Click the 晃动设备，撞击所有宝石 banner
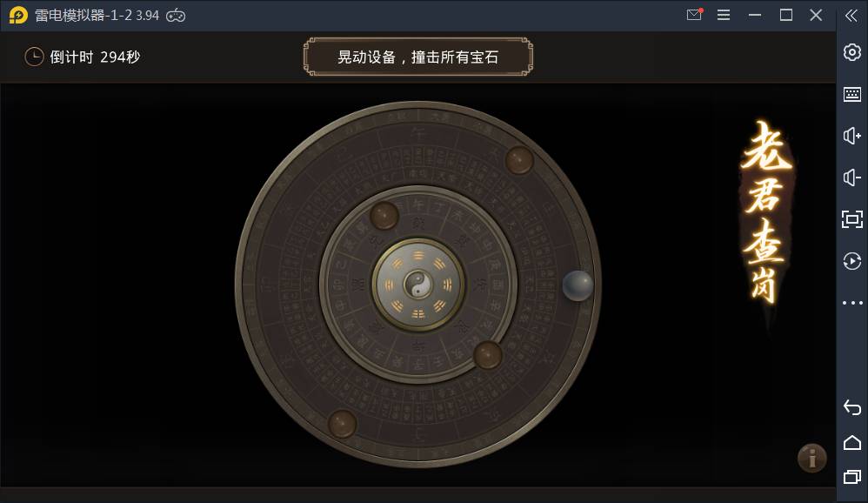 tap(418, 57)
